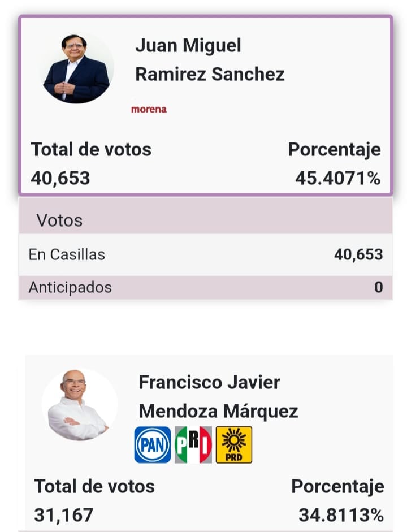Click the 40,653 total under Total de votos
This screenshot has width=407, height=532.
click(60, 179)
